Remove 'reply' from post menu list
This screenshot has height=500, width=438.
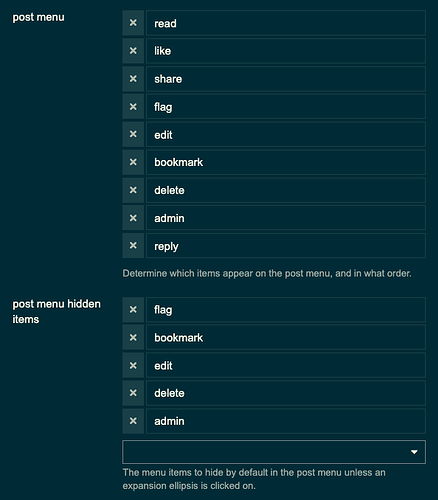point(133,246)
